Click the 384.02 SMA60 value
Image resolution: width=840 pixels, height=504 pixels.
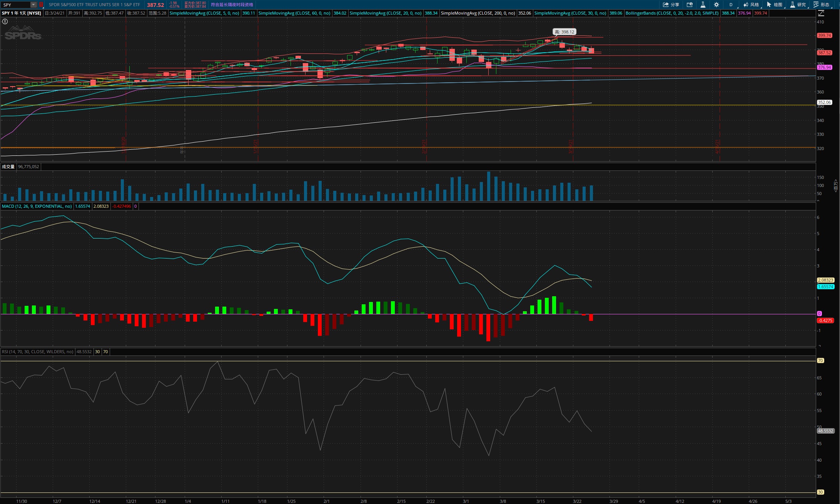click(340, 13)
